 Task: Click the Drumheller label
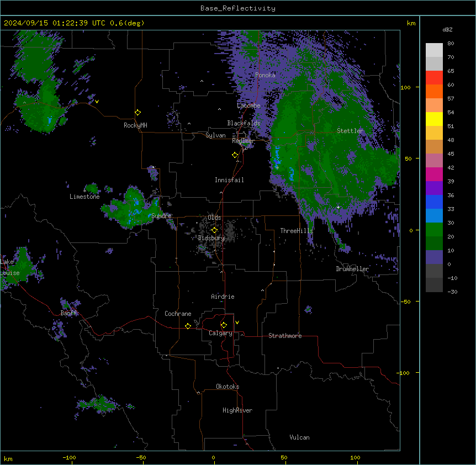[x=352, y=269]
